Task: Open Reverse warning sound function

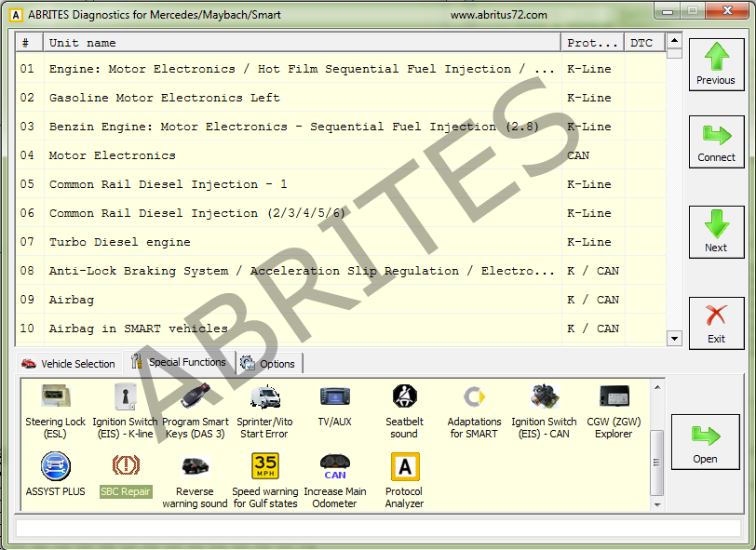Action: tap(195, 481)
